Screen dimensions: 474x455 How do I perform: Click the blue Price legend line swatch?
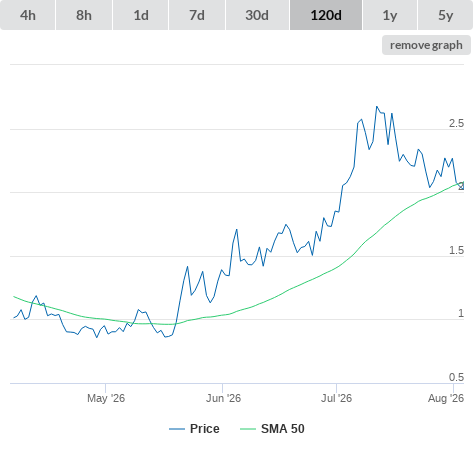[x=177, y=429]
